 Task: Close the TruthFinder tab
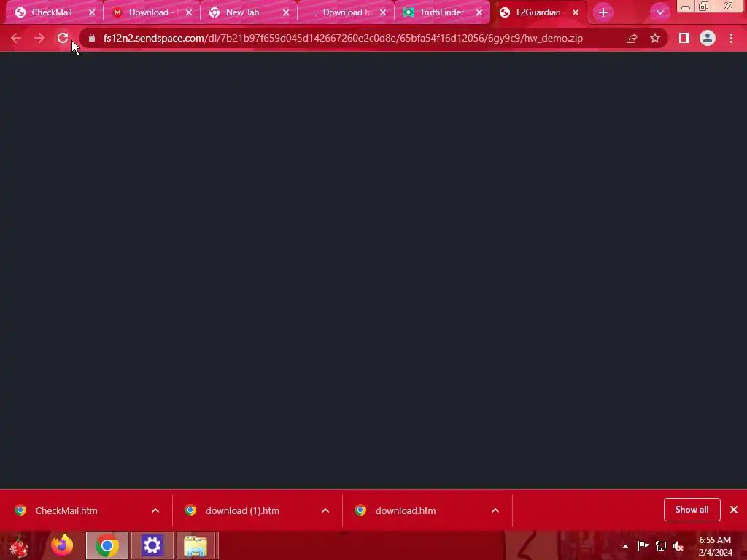(479, 12)
